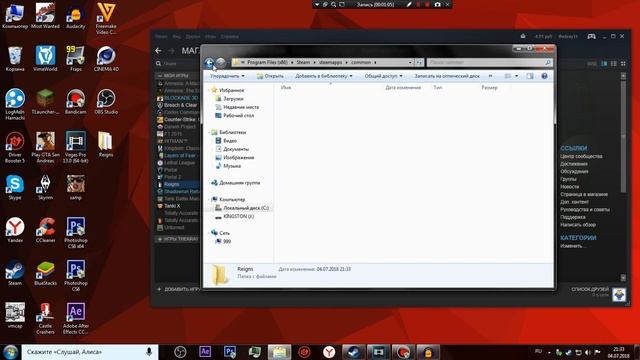Sort by the Имя column header
The image size is (640, 360).
click(x=286, y=87)
